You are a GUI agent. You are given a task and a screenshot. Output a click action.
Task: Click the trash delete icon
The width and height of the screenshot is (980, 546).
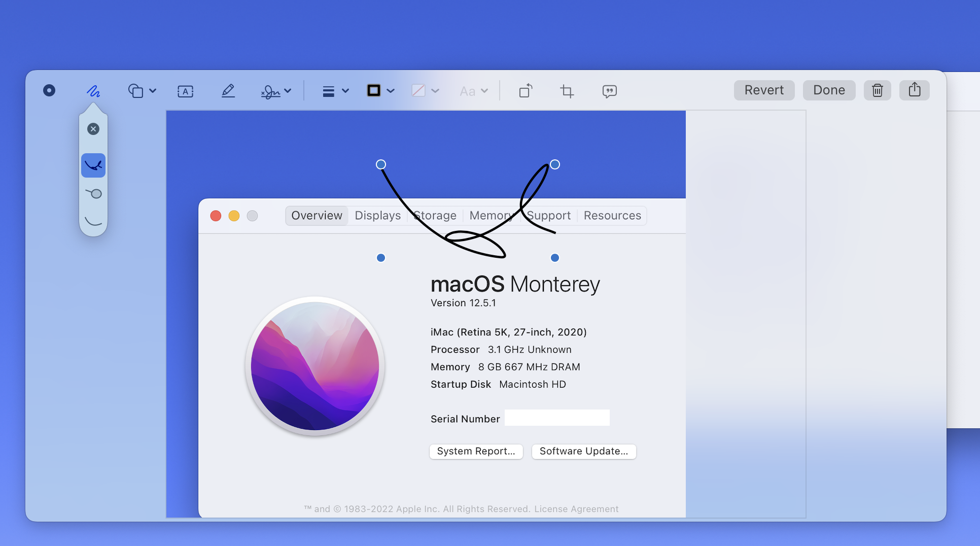click(x=878, y=90)
